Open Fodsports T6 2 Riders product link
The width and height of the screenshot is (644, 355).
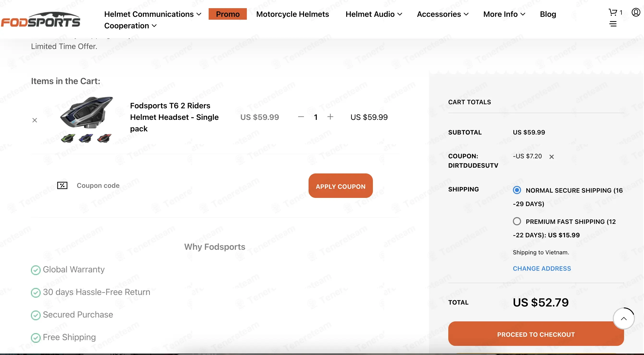(174, 117)
